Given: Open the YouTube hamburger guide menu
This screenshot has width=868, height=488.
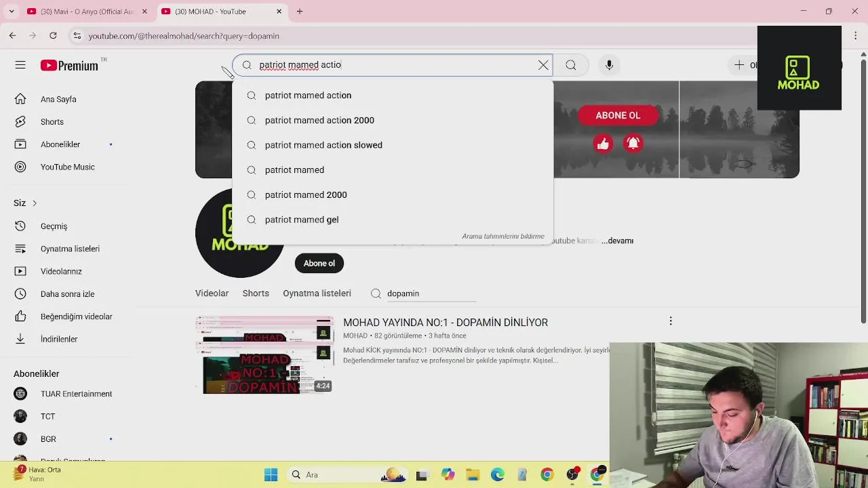Looking at the screenshot, I should pyautogui.click(x=20, y=65).
